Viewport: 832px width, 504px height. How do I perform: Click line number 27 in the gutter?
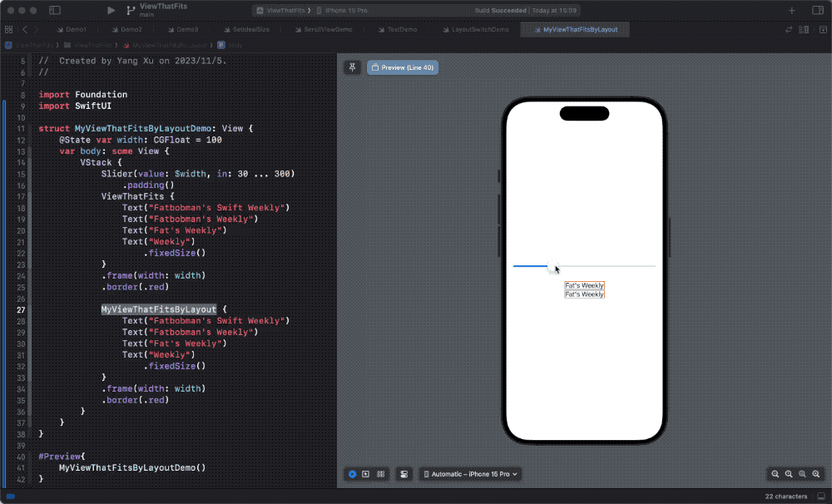coord(21,310)
